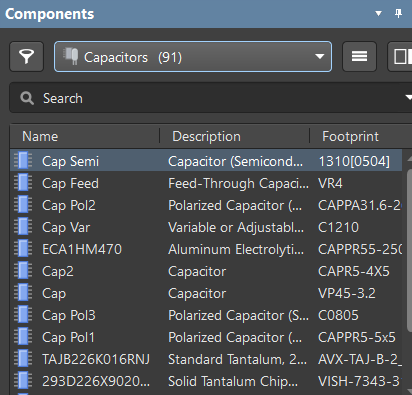This screenshot has height=395, width=412.
Task: Select the Cap2 component row
Action: pos(206,271)
